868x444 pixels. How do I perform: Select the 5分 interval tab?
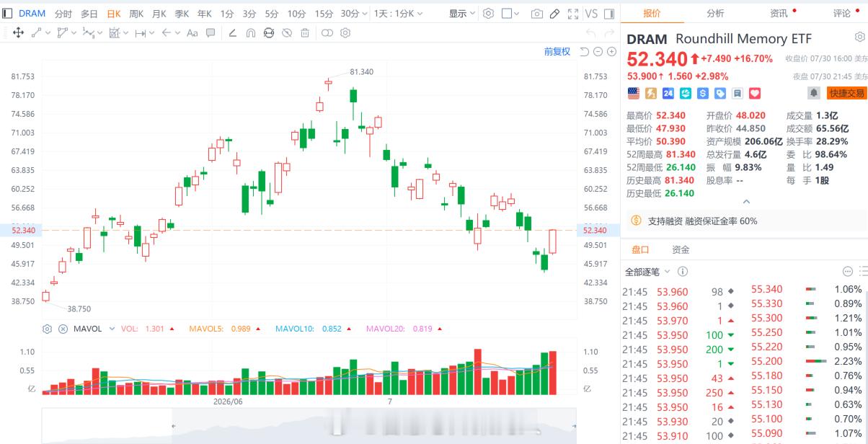[x=272, y=14]
